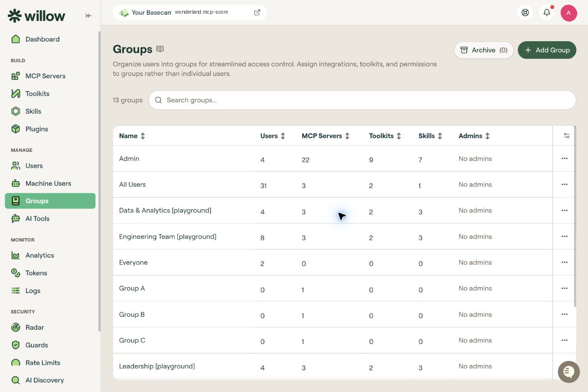Open the help lifebuoy icon

coord(525,13)
